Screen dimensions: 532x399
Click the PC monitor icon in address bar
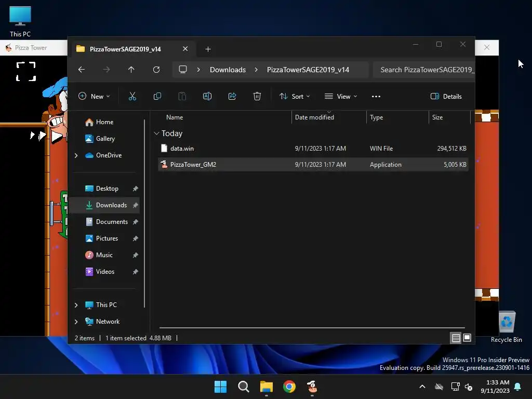pos(183,70)
